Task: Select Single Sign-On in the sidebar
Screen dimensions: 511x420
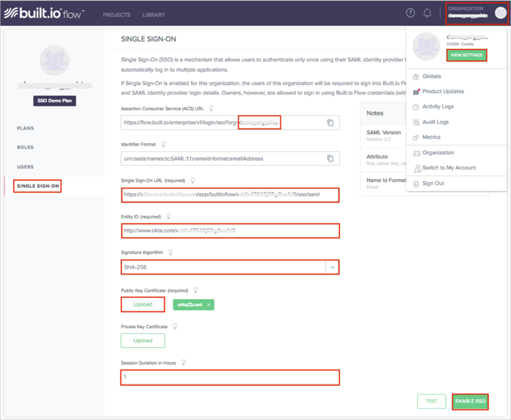Action: click(x=37, y=187)
